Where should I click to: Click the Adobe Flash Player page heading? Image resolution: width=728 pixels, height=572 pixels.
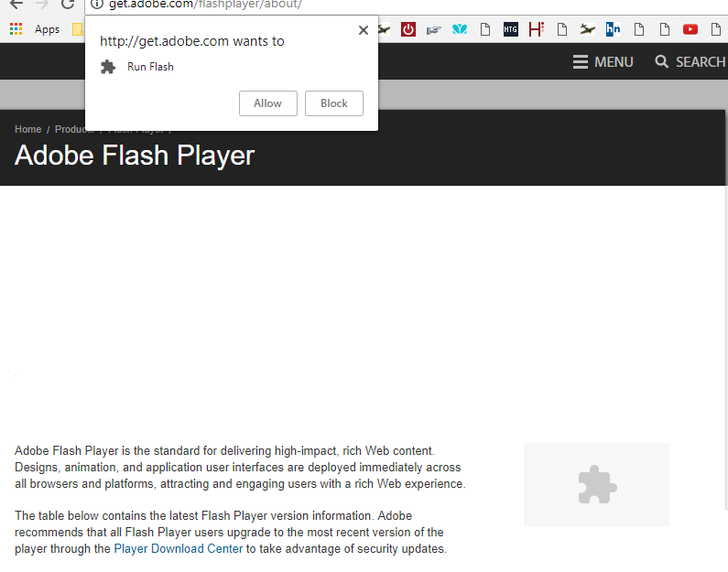[135, 156]
